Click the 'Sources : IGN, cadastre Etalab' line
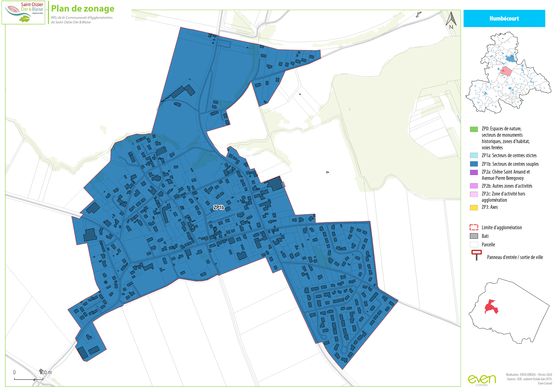Screen dimensions: 555x392 point(529,379)
